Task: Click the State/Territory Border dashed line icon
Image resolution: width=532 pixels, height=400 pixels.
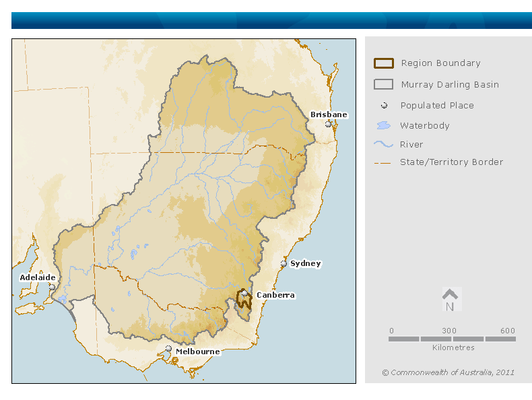Action: (x=383, y=163)
